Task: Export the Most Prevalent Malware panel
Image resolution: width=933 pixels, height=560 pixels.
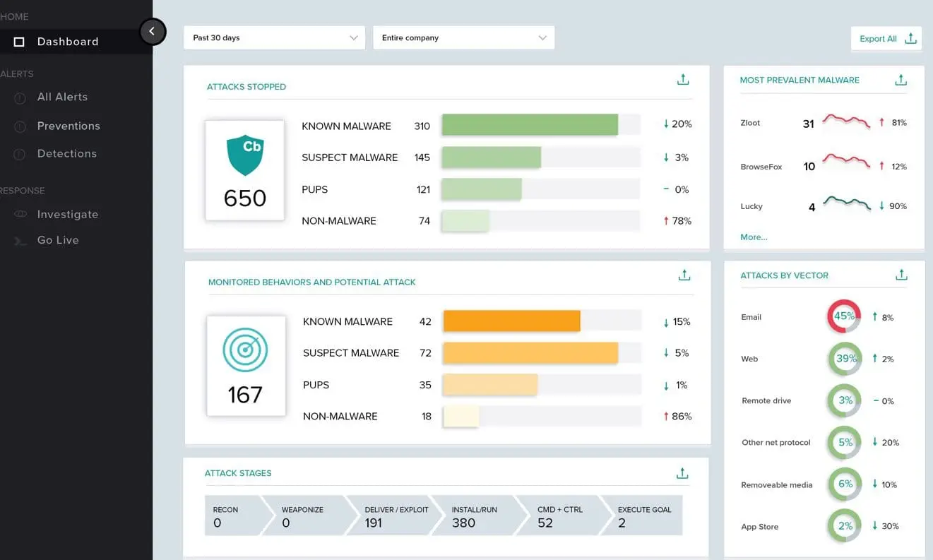Action: [901, 80]
